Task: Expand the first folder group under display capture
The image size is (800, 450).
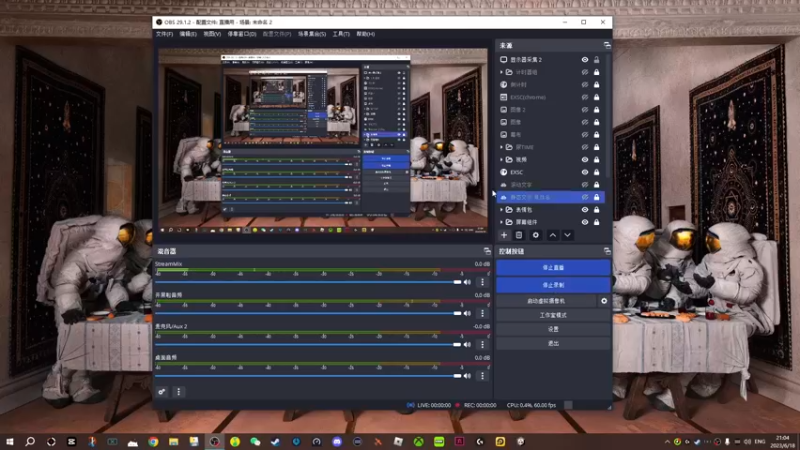Action: coord(502,72)
